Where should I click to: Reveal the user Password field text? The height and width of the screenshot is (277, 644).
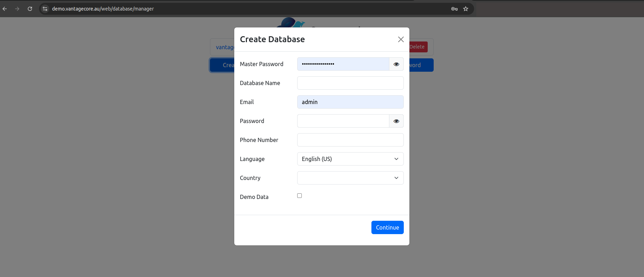(396, 121)
